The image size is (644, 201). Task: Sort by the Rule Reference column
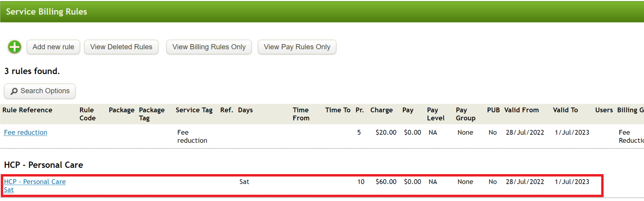click(27, 110)
